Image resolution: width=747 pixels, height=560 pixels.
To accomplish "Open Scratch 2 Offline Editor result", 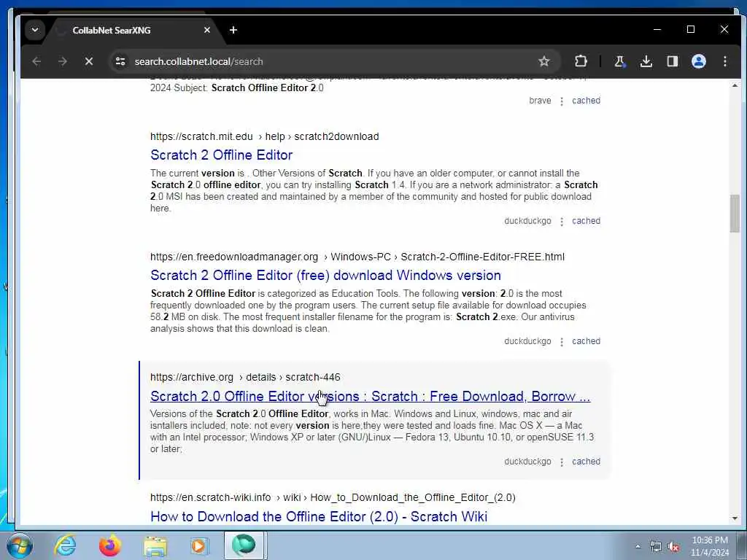I will (x=222, y=155).
